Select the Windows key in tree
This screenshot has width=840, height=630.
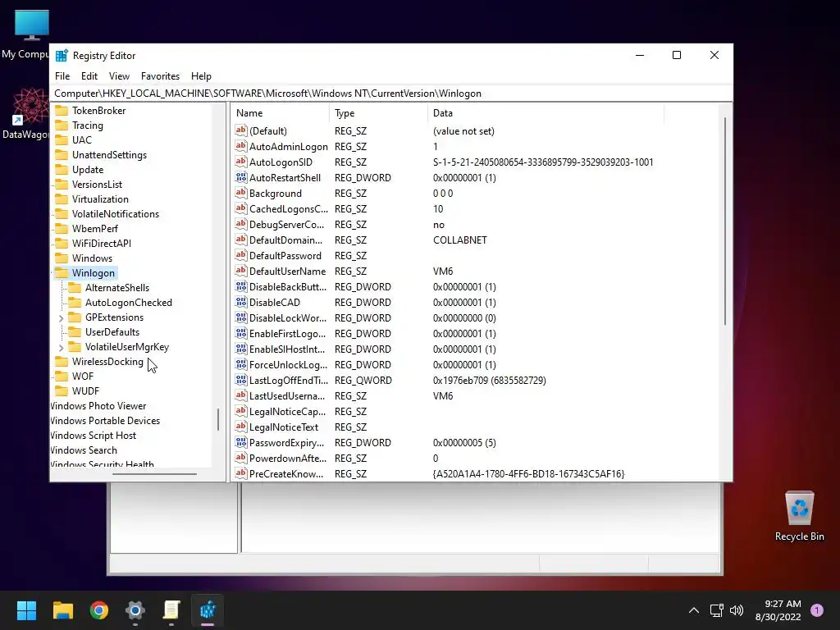[92, 258]
